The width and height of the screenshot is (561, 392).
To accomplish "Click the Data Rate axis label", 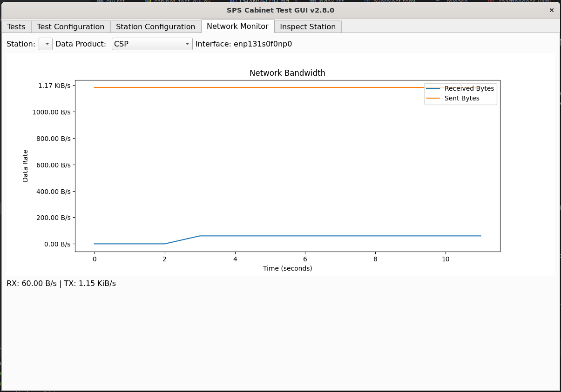I will coord(25,165).
